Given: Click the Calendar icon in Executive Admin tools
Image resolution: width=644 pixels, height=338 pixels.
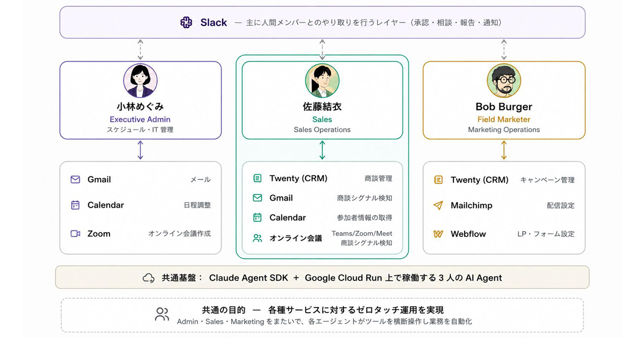Looking at the screenshot, I should tap(76, 205).
